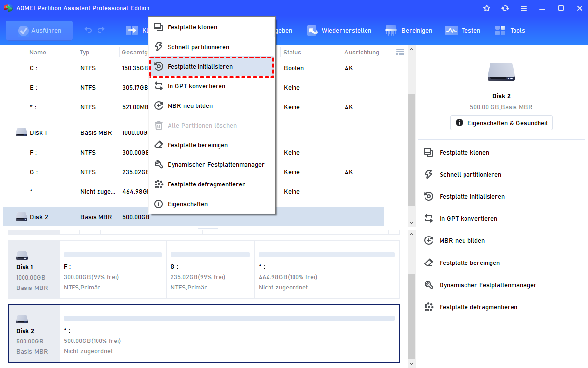Click the large Disk 2 drive icon

coord(501,72)
